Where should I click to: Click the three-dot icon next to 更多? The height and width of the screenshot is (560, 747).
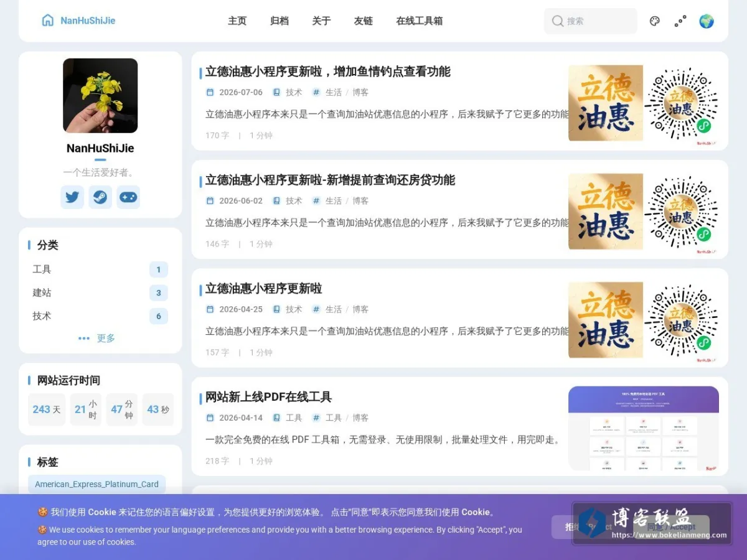84,338
